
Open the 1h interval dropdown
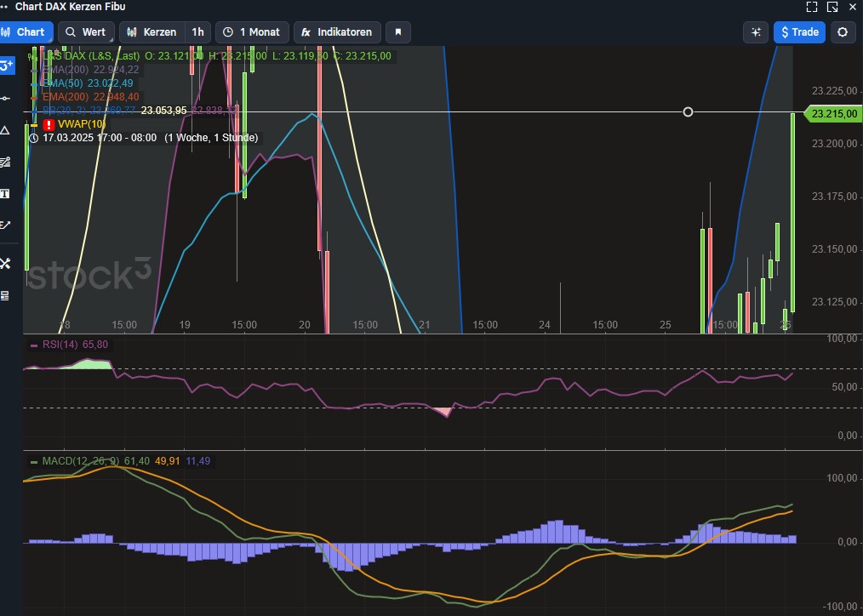click(197, 32)
